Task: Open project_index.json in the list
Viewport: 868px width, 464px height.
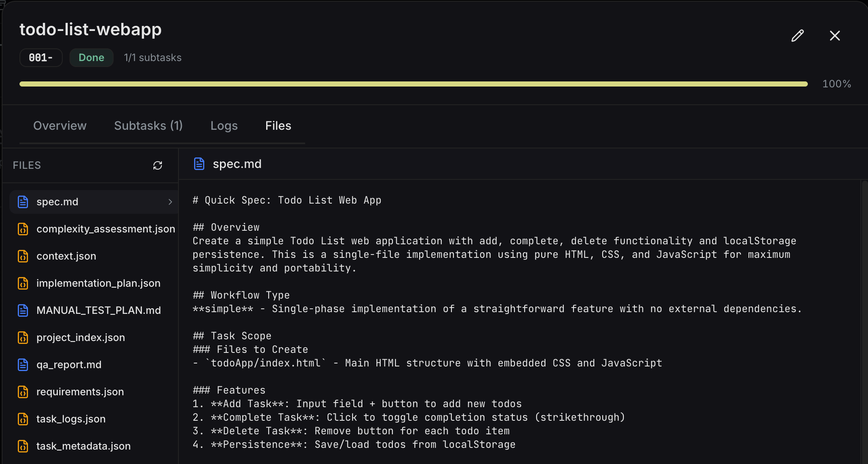Action: [x=81, y=338]
